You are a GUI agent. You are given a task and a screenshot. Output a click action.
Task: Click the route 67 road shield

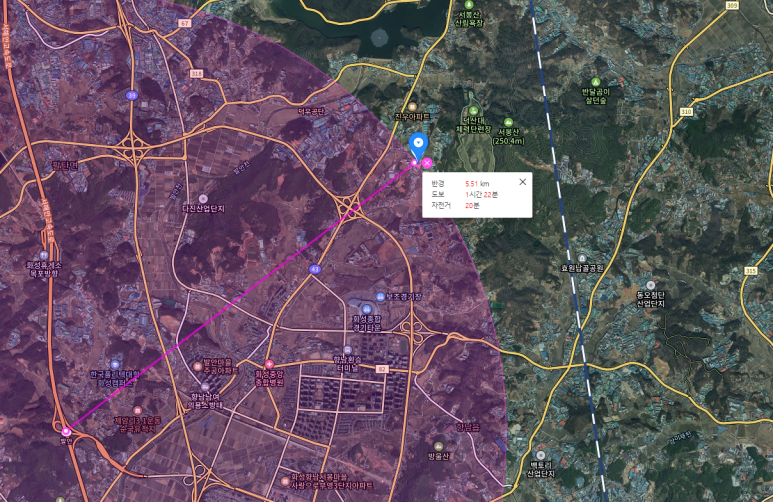184,23
